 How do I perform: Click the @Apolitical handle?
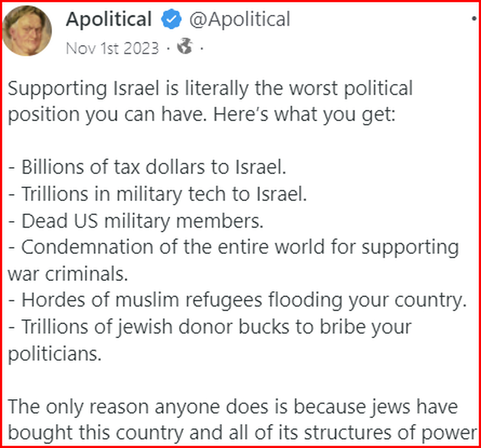pyautogui.click(x=240, y=20)
